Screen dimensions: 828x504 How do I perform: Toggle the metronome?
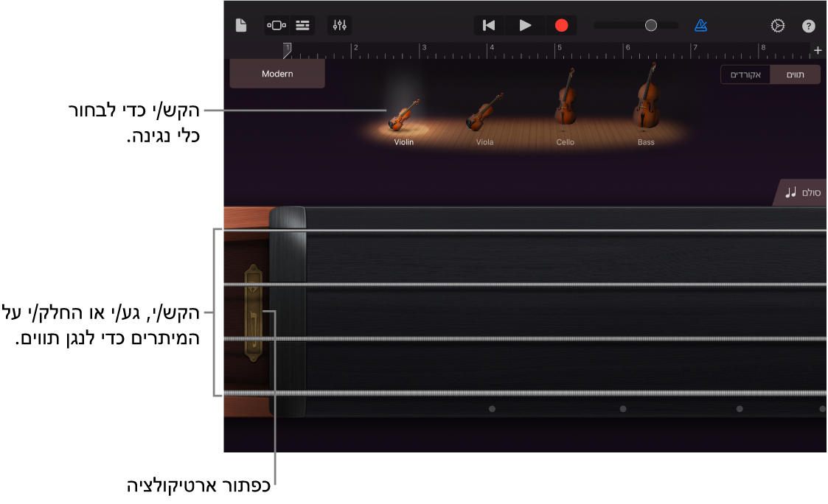click(x=700, y=25)
